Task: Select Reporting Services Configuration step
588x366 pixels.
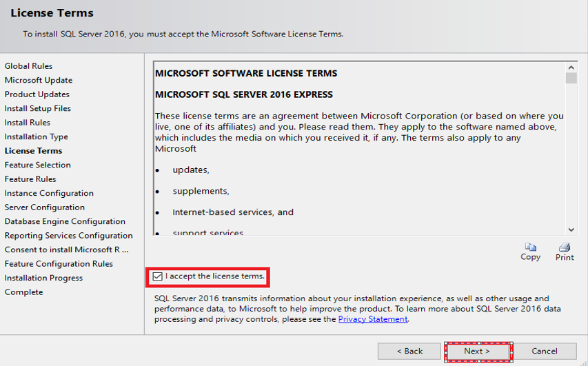Action: pyautogui.click(x=68, y=235)
